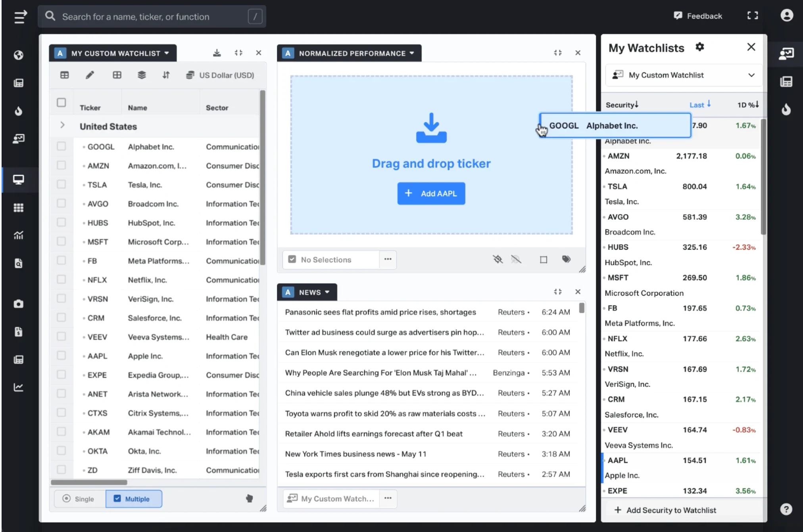Screen dimensions: 803x532
Task: Check the GOOGL row checkbox
Action: click(61, 146)
